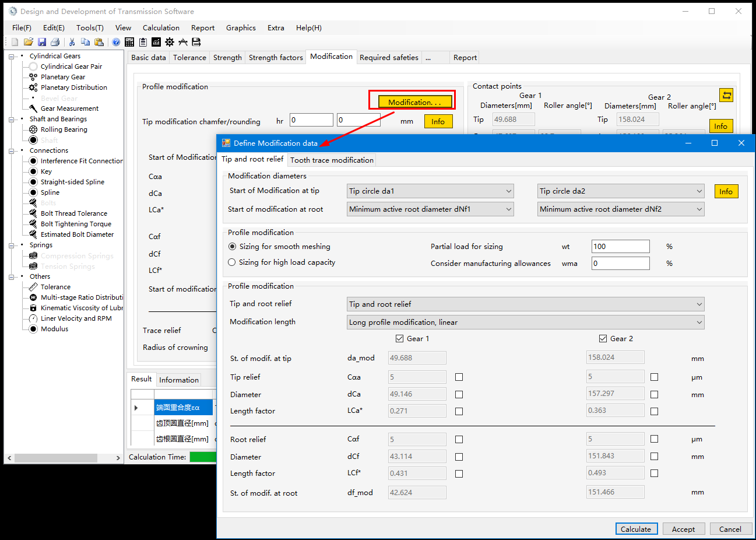
Task: Open the Tip and root relief dropdown
Action: click(525, 304)
